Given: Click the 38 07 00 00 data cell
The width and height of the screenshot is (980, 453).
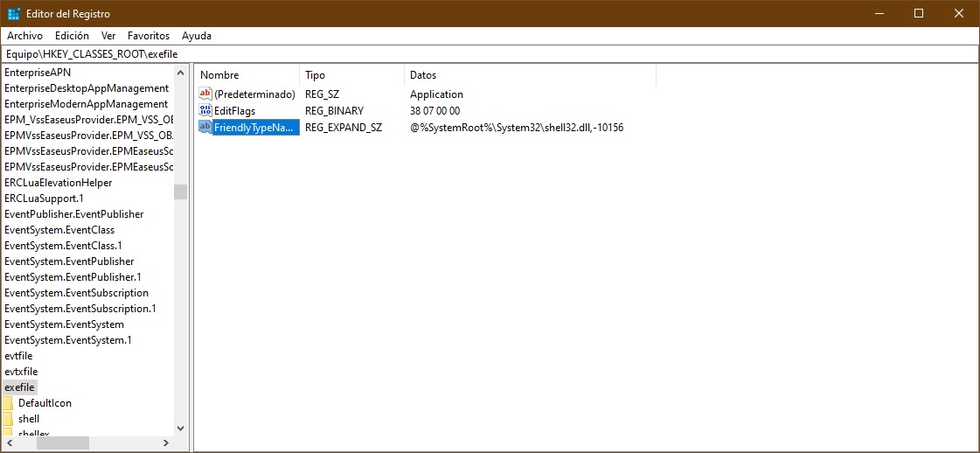Looking at the screenshot, I should point(435,110).
